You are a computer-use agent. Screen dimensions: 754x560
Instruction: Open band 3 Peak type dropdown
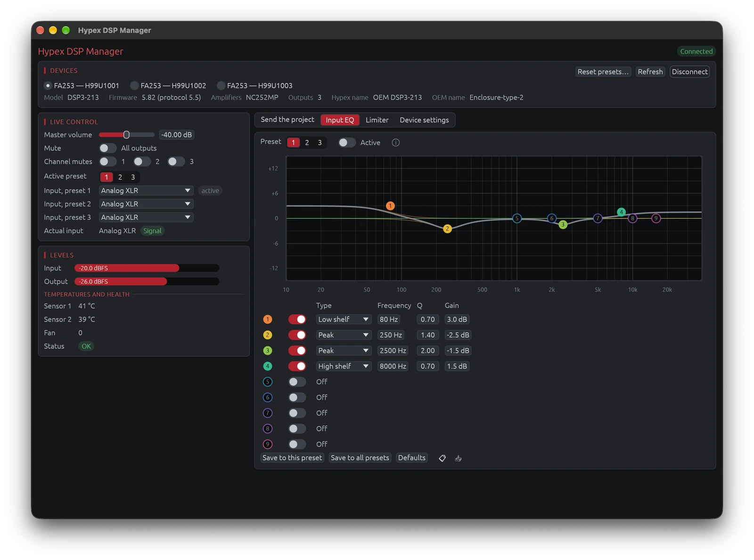point(344,351)
